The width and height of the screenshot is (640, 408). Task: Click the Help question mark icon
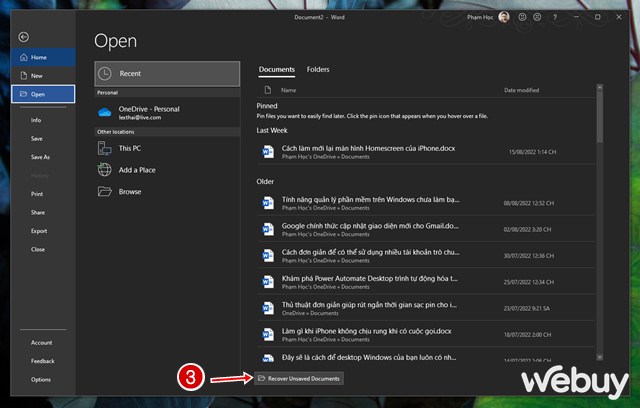point(555,17)
